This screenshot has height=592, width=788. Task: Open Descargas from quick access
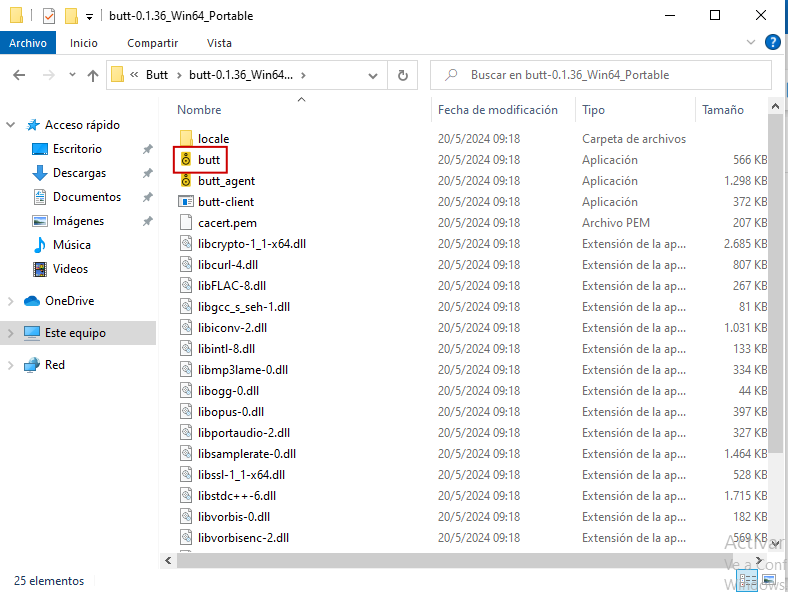79,173
